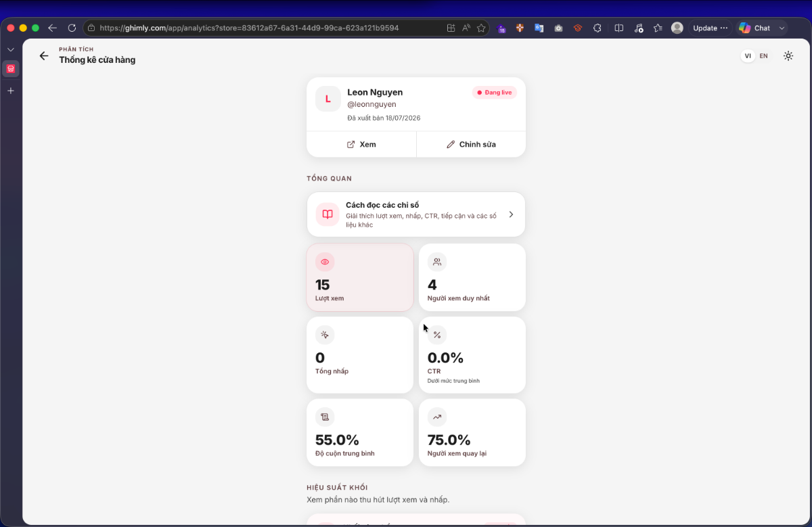
Task: Go back using the page back arrow
Action: [44, 56]
